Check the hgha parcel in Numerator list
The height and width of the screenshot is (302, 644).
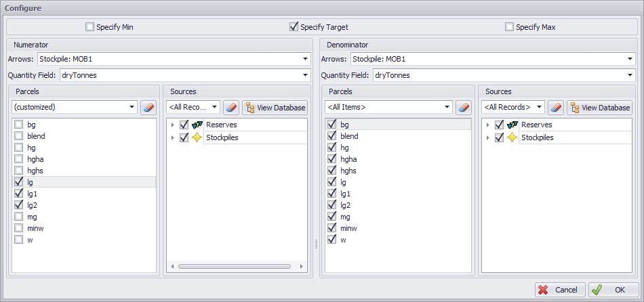[19, 159]
